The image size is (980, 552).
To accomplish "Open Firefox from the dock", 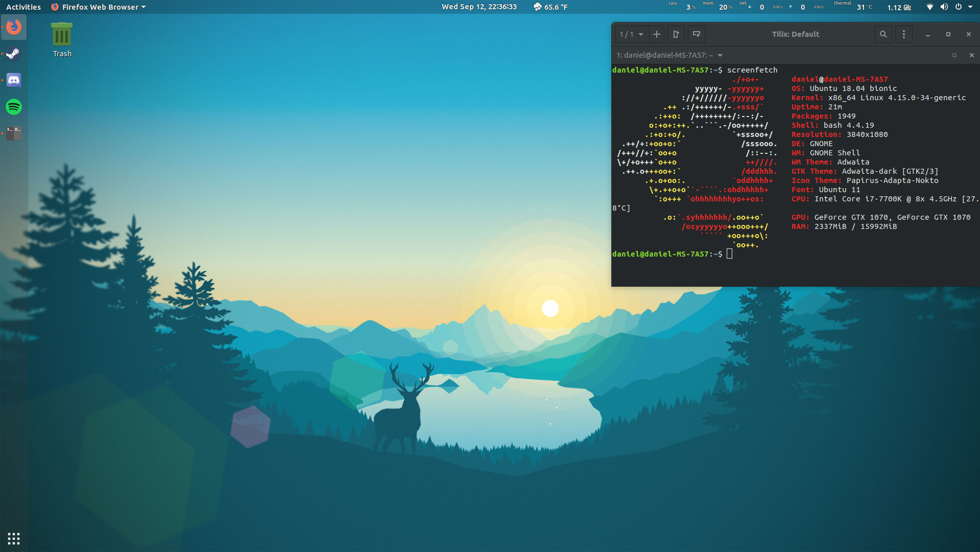I will coord(14,27).
